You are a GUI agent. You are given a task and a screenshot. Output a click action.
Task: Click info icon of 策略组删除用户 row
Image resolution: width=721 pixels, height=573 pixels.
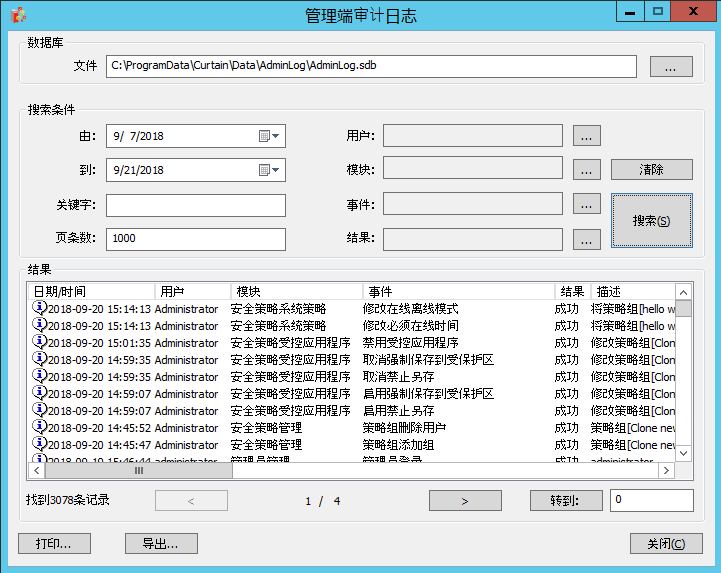coord(40,426)
